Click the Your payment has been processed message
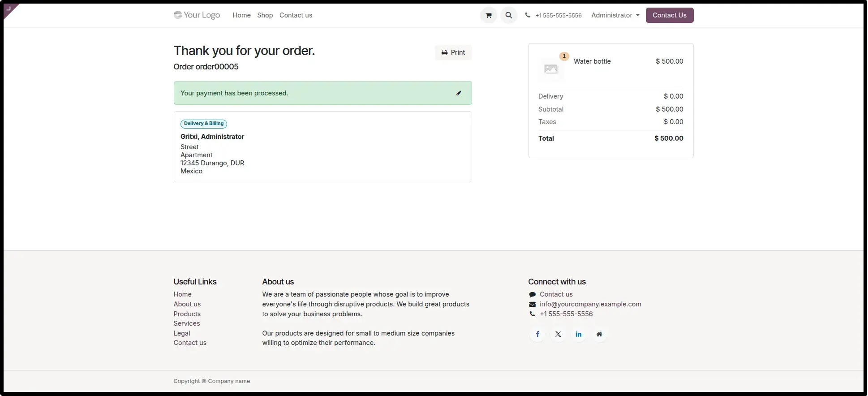 point(234,93)
